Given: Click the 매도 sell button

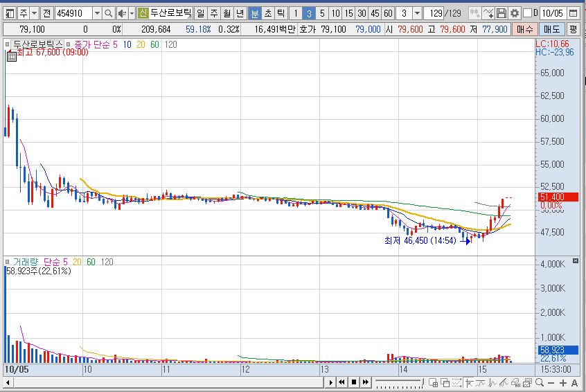Looking at the screenshot, I should click(551, 29).
